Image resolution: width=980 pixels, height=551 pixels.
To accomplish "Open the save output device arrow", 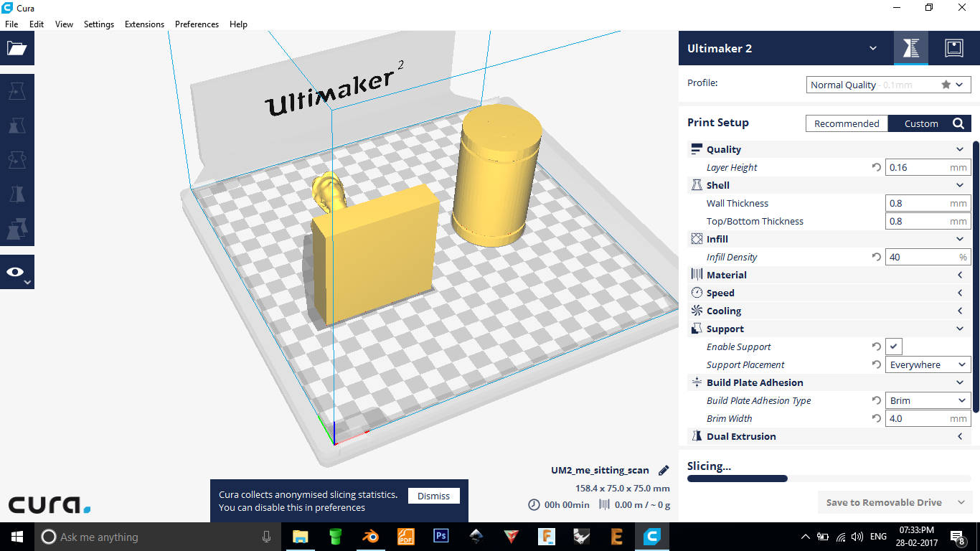I will tap(961, 502).
